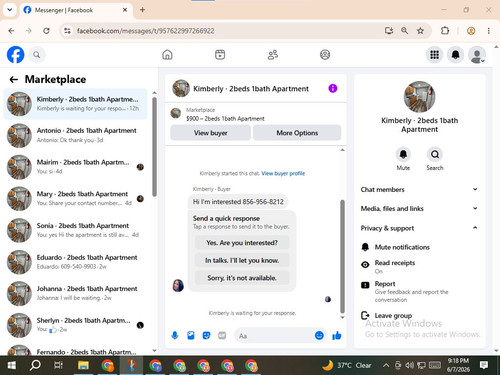Open Mary chat in list
Viewport: 500px width, 375px height.
click(75, 198)
